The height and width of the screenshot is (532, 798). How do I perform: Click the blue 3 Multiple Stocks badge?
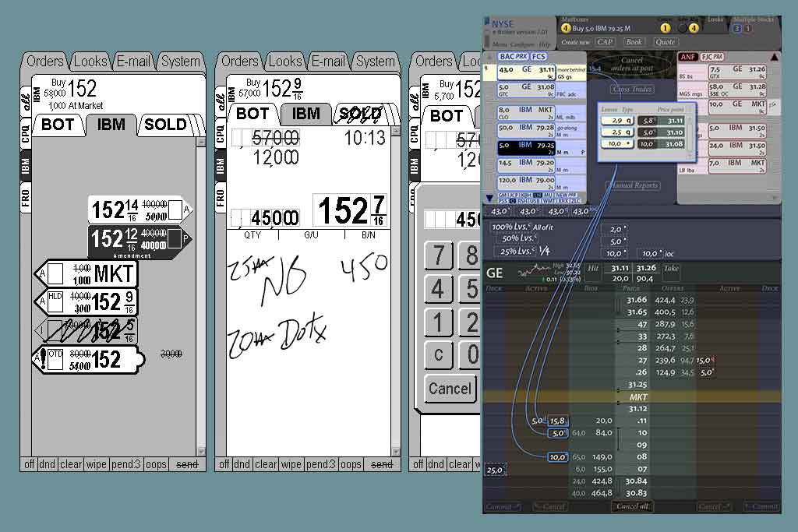pos(737,29)
